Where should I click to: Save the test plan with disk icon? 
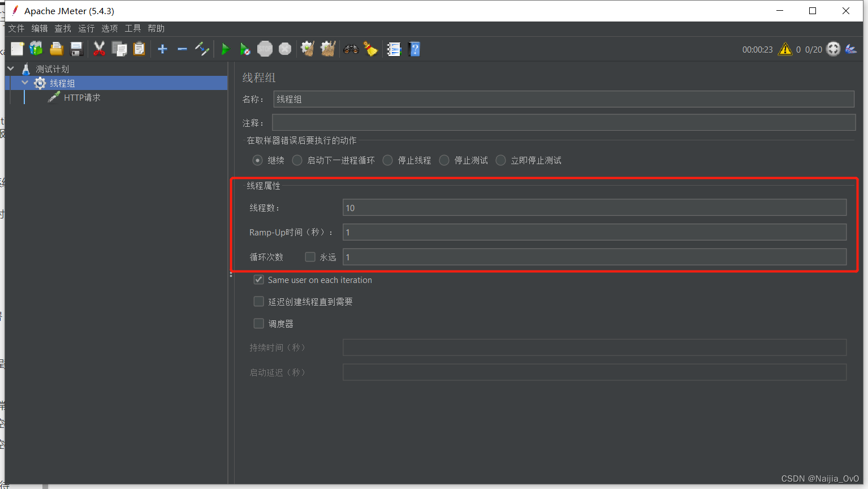pos(76,49)
